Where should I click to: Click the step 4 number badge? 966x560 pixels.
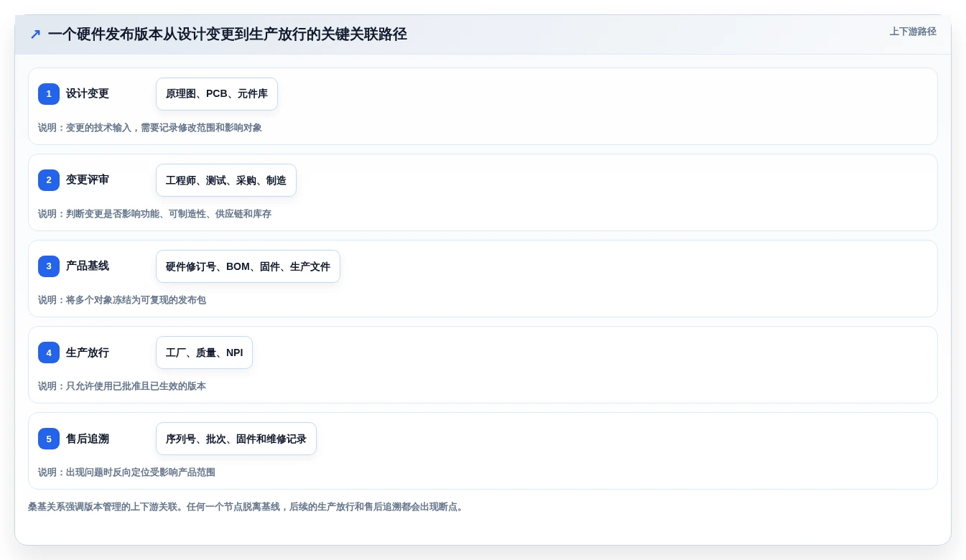(x=49, y=353)
